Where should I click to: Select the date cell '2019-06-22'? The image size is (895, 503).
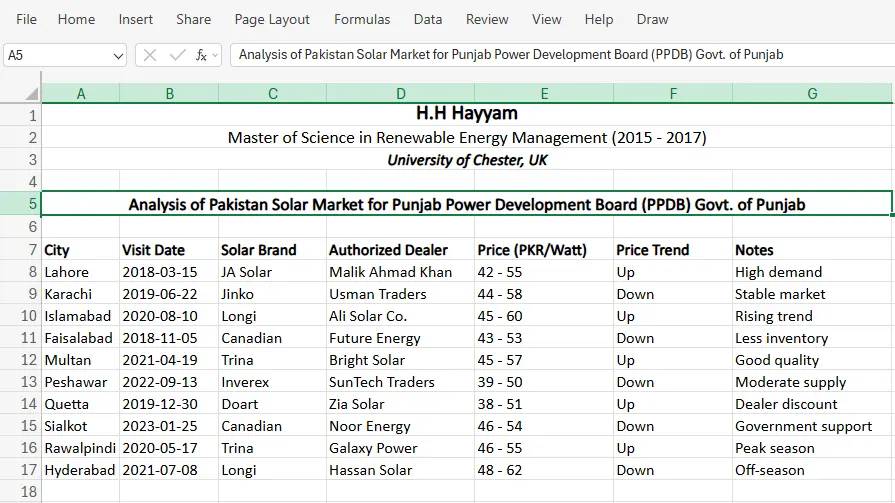click(169, 294)
